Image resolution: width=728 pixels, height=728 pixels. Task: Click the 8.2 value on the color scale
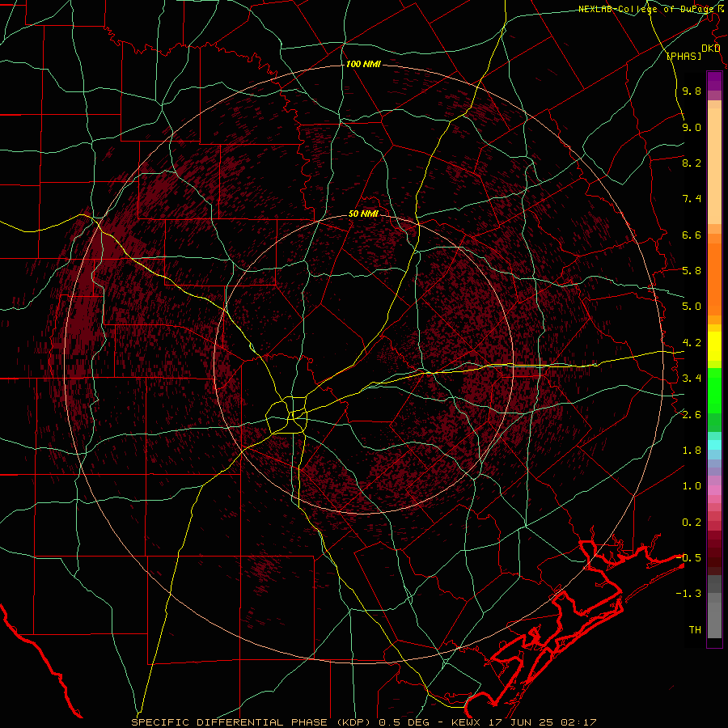tap(692, 163)
